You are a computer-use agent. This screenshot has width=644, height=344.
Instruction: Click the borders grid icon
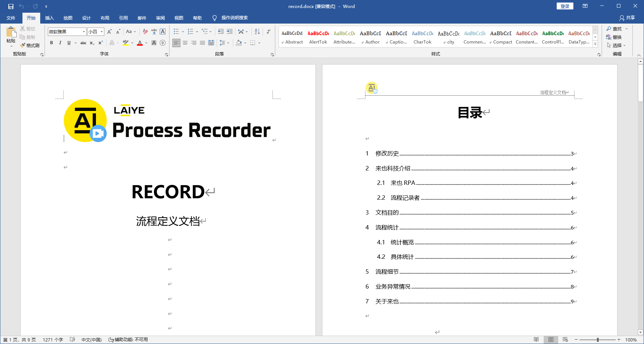(x=253, y=43)
